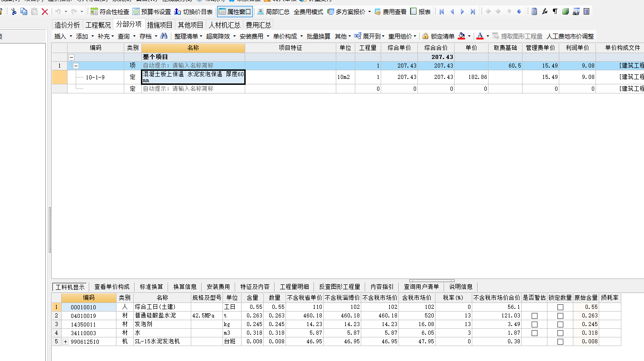Go to previous record blue arrow
The height and width of the screenshot is (361, 644).
pos(452,12)
